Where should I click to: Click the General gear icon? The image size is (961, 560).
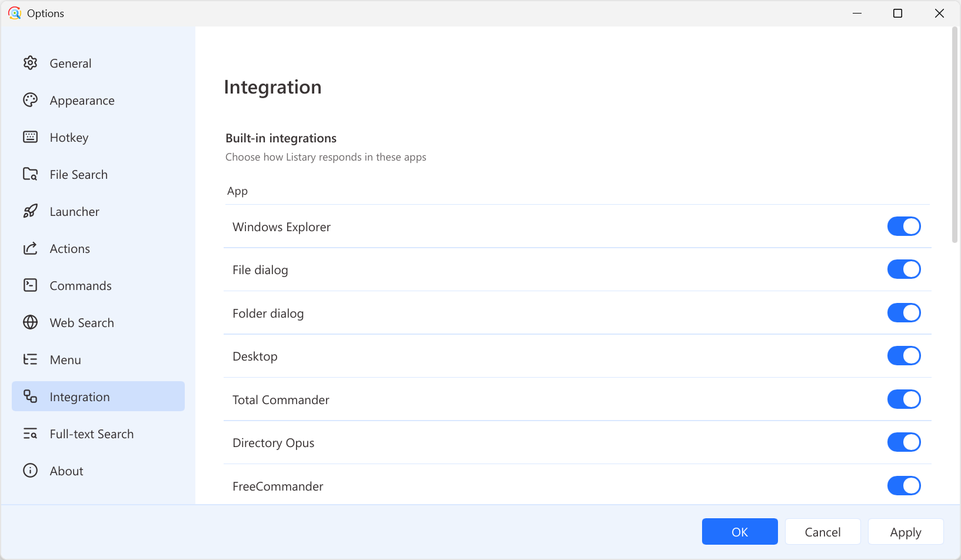coord(30,63)
